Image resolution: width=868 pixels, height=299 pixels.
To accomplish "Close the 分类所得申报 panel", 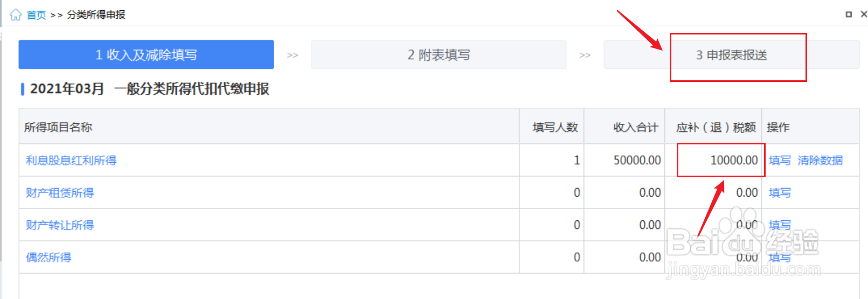I will (x=864, y=15).
